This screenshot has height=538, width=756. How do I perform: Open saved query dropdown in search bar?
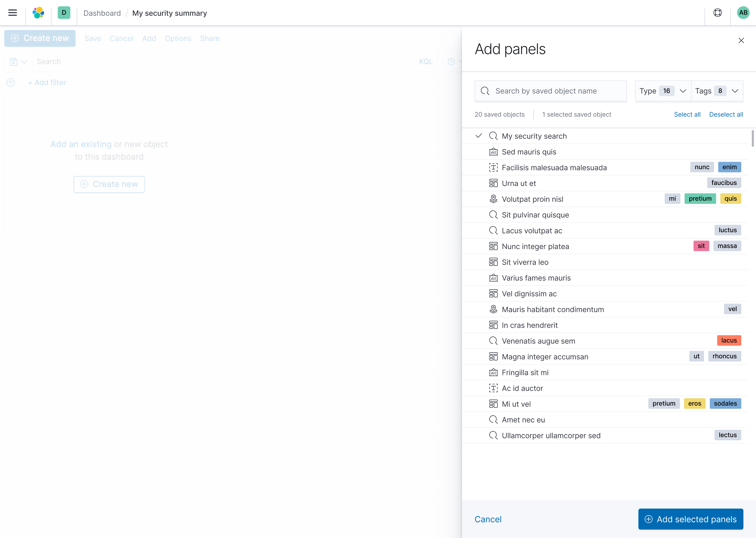tap(19, 62)
